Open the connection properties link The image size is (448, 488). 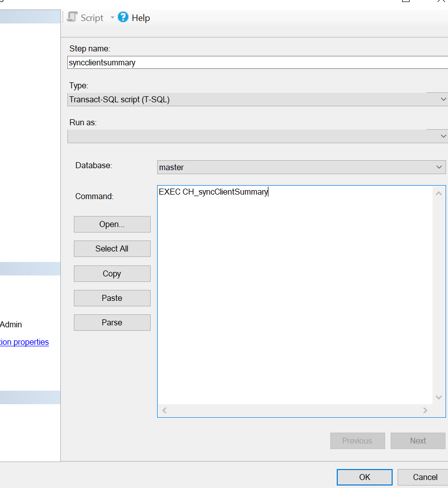tap(24, 342)
